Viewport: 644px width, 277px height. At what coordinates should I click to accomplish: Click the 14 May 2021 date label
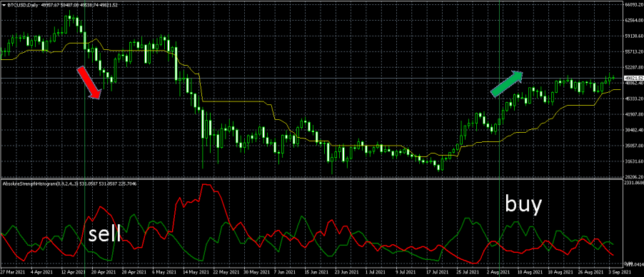pyautogui.click(x=196, y=273)
